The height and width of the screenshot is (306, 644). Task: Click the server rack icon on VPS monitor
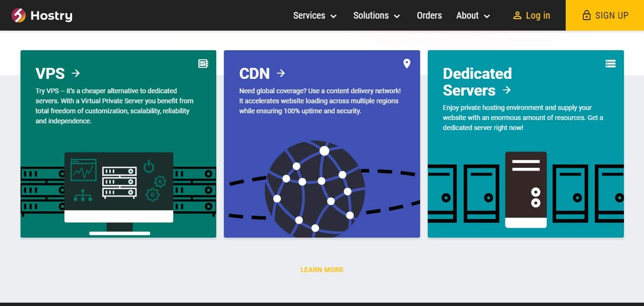(x=119, y=182)
